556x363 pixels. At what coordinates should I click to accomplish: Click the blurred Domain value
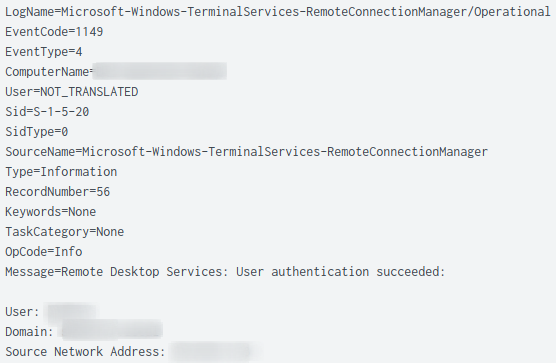112,330
